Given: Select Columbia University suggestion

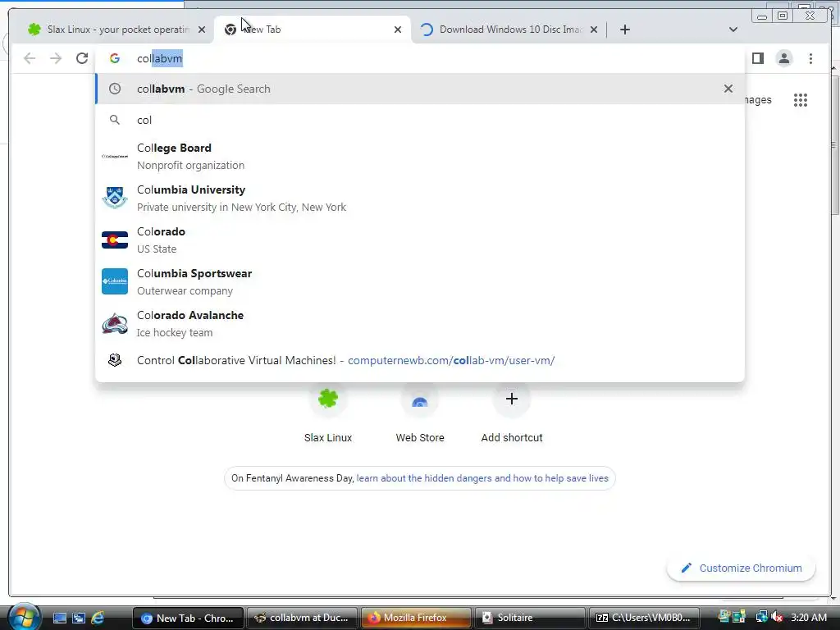Looking at the screenshot, I should (419, 199).
